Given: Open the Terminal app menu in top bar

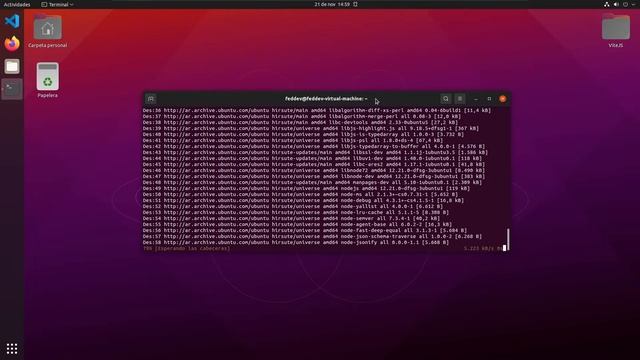Looking at the screenshot, I should [x=57, y=4].
